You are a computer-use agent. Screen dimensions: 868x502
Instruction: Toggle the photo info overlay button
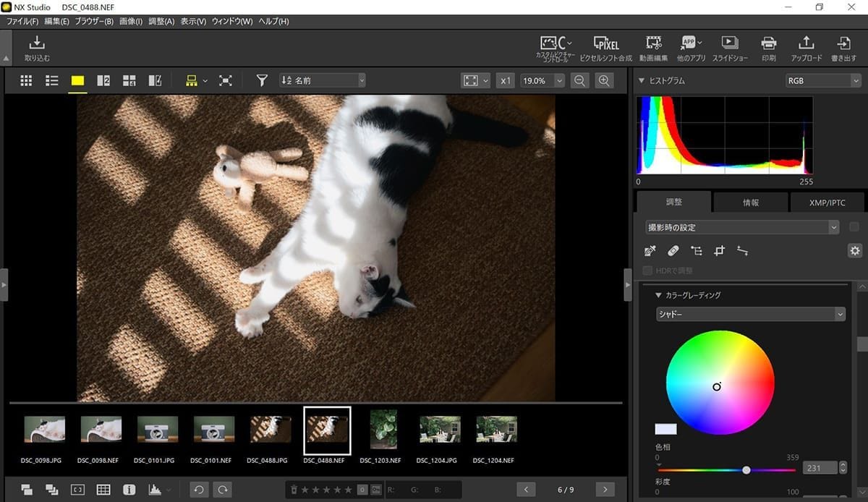pyautogui.click(x=129, y=489)
